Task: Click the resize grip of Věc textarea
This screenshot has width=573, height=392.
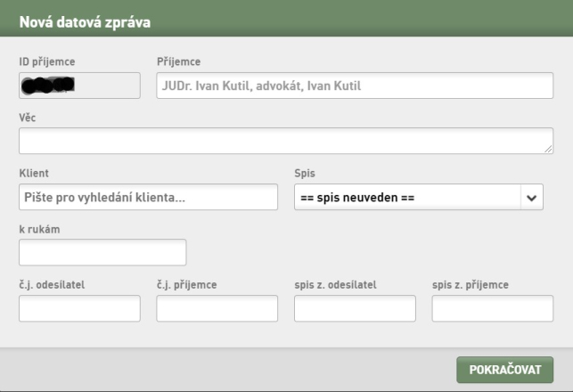Action: click(548, 149)
